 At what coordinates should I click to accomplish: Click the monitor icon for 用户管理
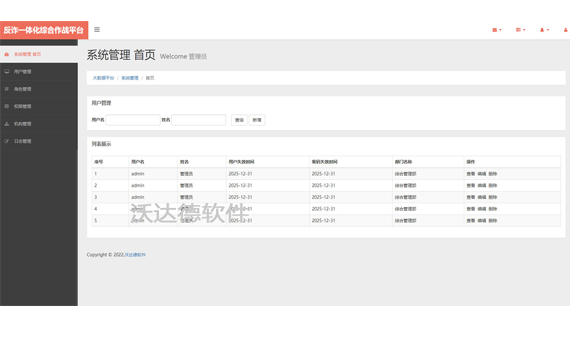click(7, 72)
